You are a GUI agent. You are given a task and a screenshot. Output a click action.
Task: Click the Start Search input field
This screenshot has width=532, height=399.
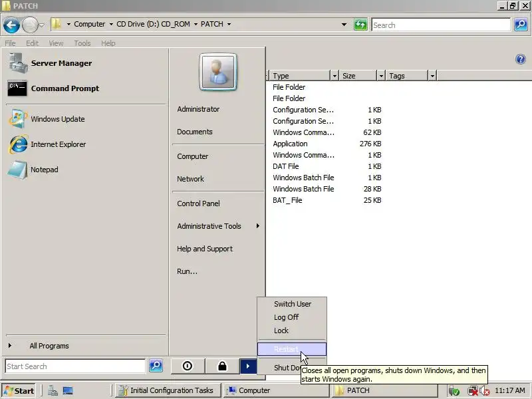point(75,366)
